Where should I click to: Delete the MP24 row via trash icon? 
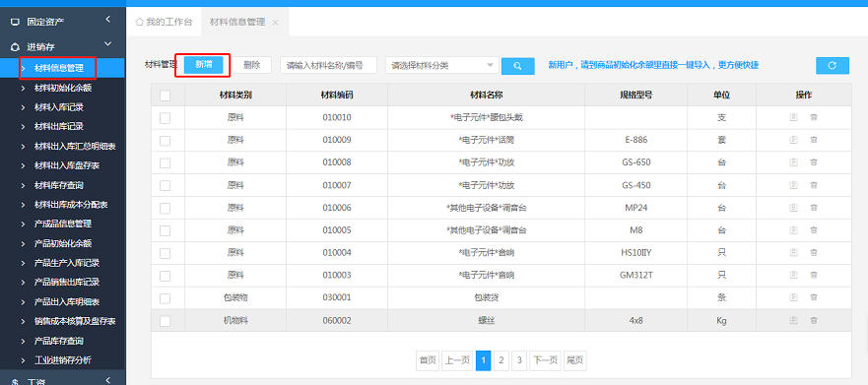click(x=813, y=208)
